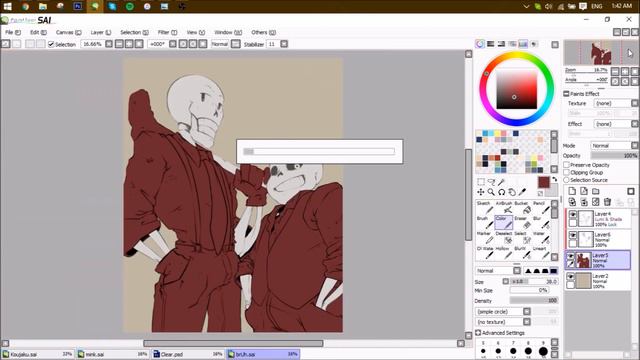Select the Sketch brush preset

[485, 207]
